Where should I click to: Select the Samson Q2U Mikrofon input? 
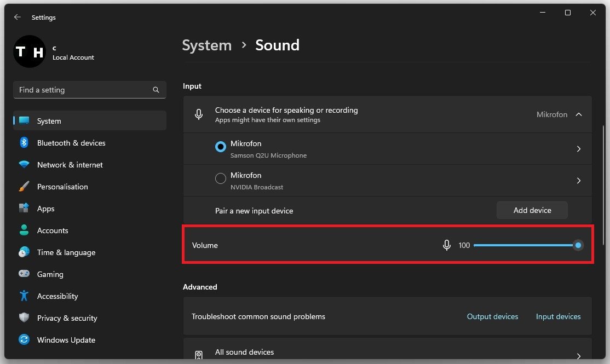click(x=220, y=147)
